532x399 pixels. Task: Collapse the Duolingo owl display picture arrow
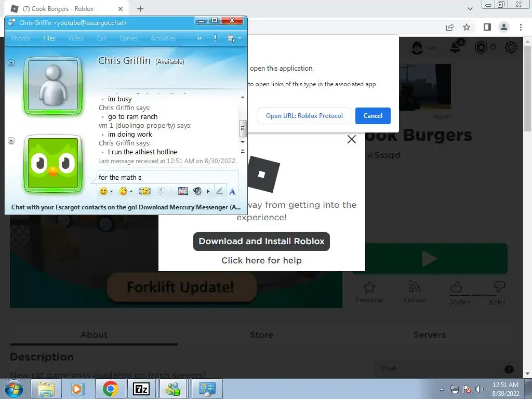tap(11, 140)
